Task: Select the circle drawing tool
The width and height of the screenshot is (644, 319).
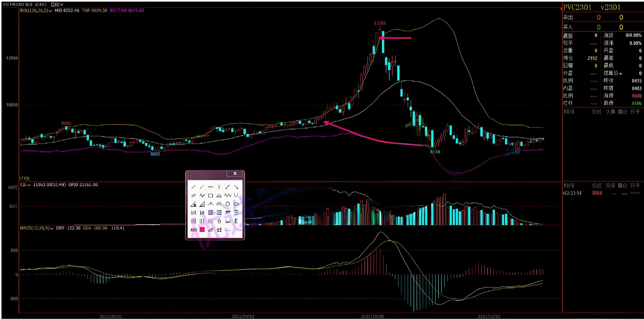Action: [228, 204]
